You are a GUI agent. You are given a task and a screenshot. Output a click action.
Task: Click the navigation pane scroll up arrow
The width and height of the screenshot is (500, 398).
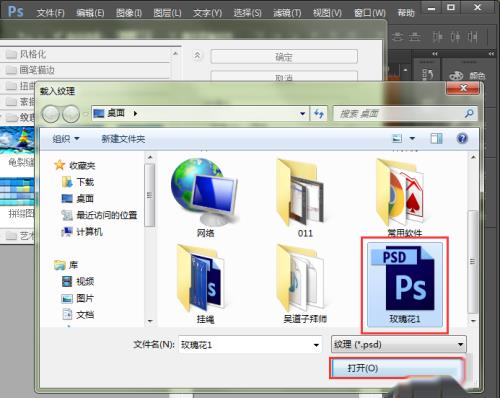150,157
